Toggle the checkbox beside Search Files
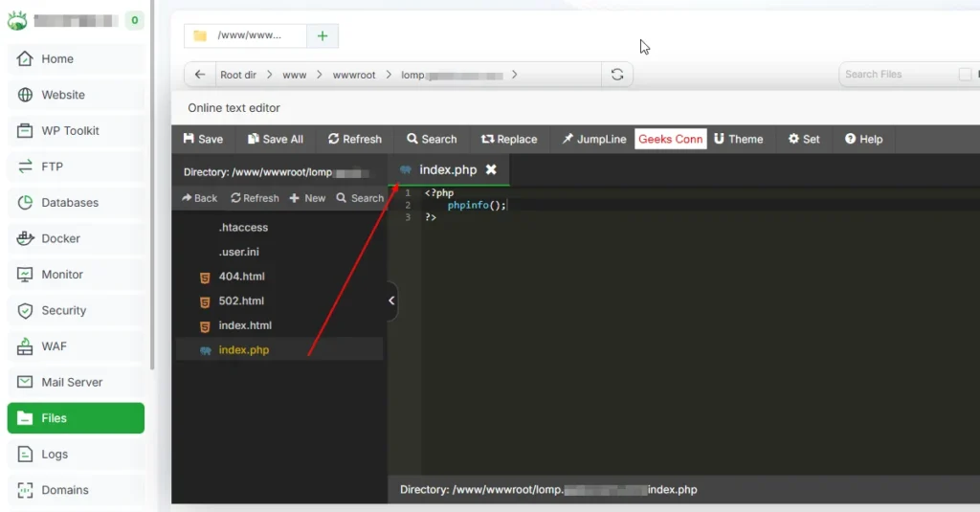Image resolution: width=980 pixels, height=512 pixels. 965,75
